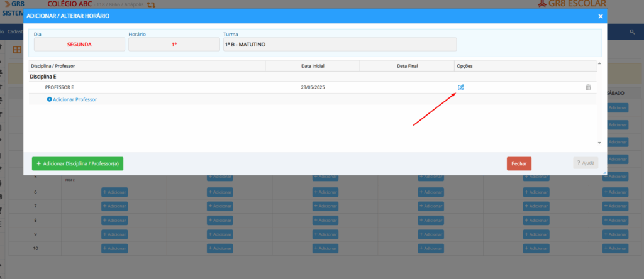Open the search magnifier in the navy bar
The width and height of the screenshot is (644, 279).
[632, 31]
